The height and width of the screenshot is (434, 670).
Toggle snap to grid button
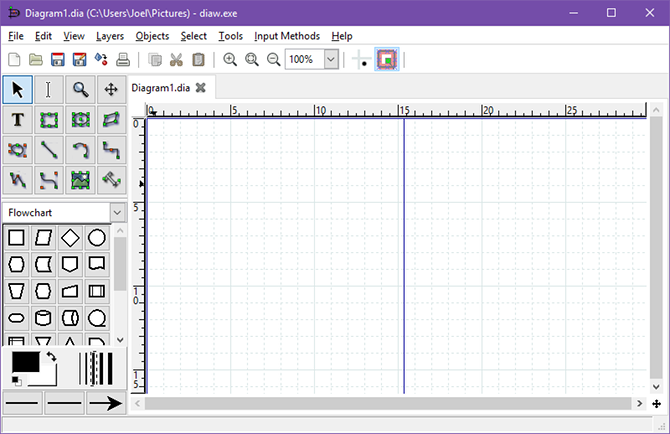coord(360,60)
